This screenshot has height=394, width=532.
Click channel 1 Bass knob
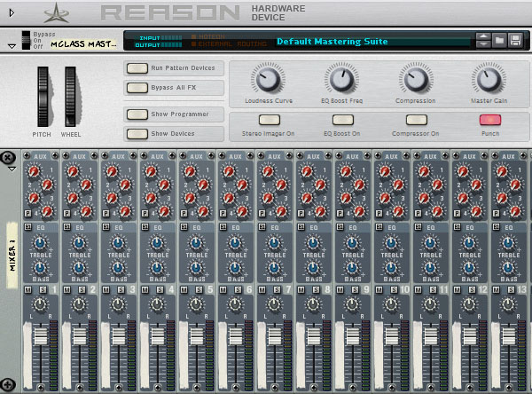[x=40, y=268]
